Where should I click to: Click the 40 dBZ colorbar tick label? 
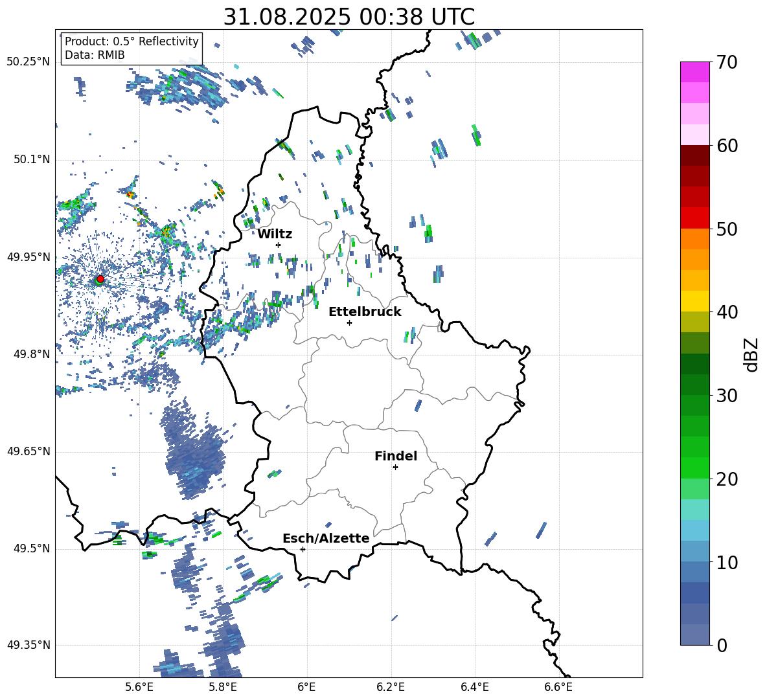(726, 312)
